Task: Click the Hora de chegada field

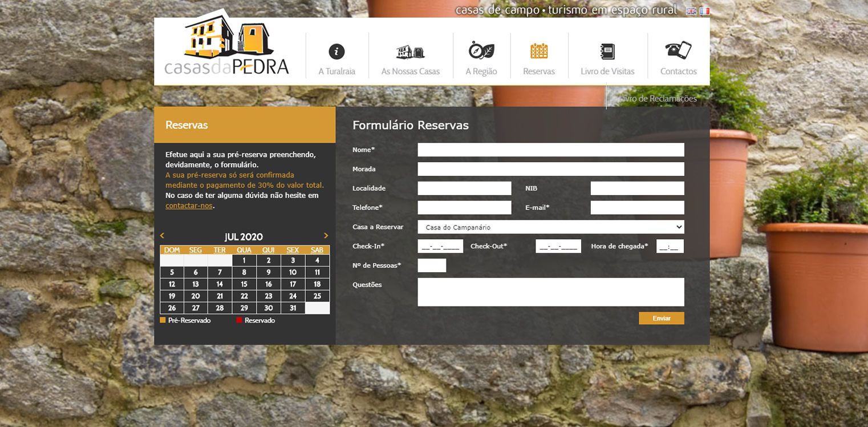Action: pyautogui.click(x=670, y=246)
